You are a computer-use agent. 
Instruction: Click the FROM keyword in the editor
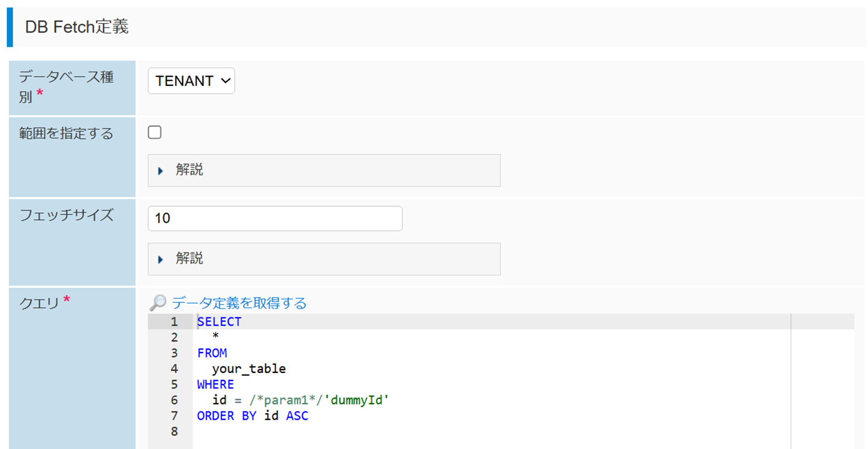pos(212,353)
